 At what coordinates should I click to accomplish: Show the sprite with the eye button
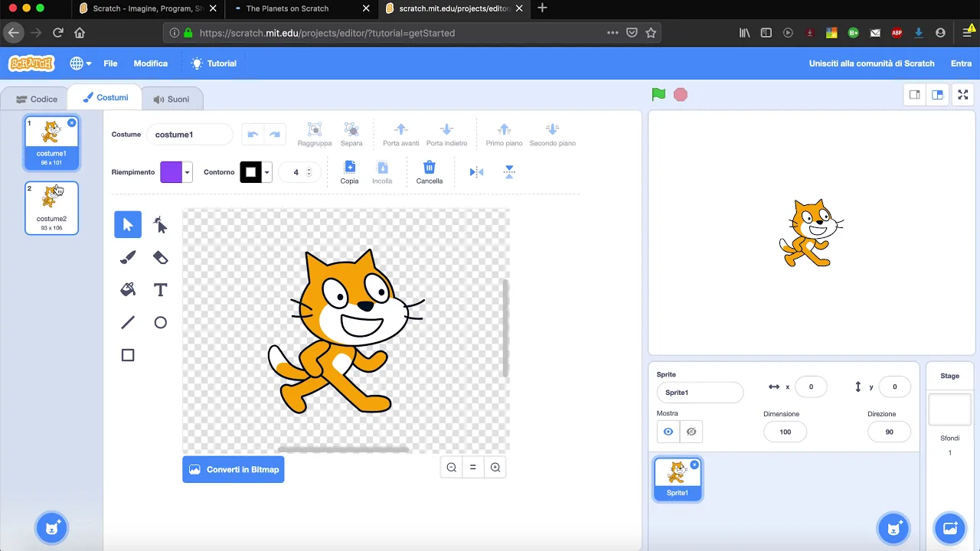tap(668, 432)
